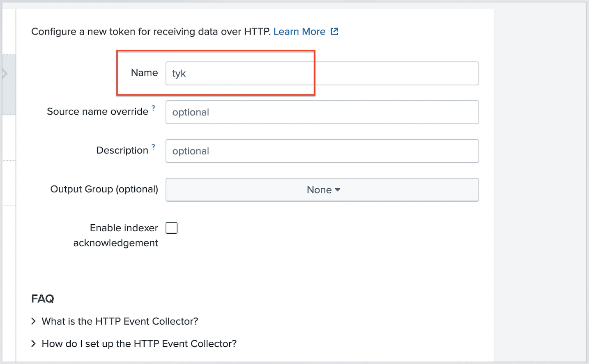Show help for Source name override
This screenshot has height=364, width=589.
[153, 108]
